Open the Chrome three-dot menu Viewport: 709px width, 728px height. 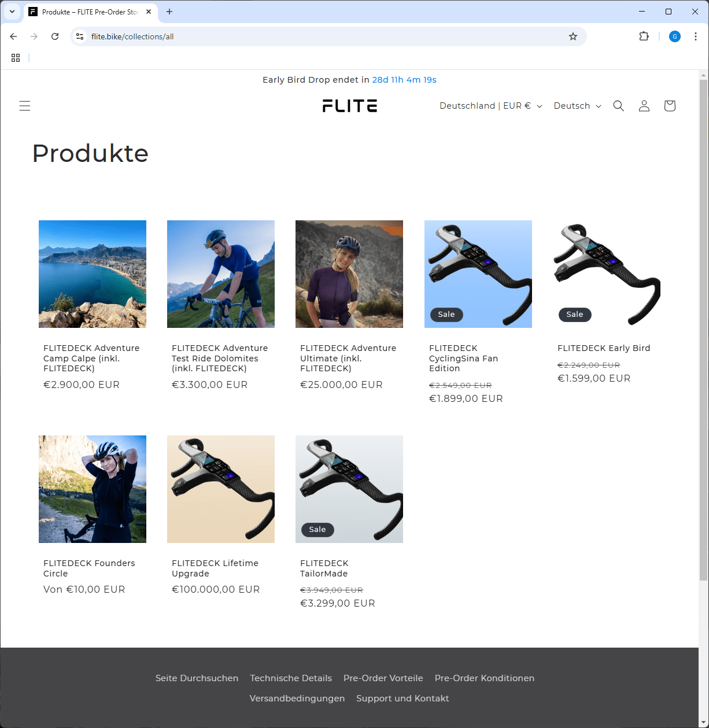tap(696, 36)
